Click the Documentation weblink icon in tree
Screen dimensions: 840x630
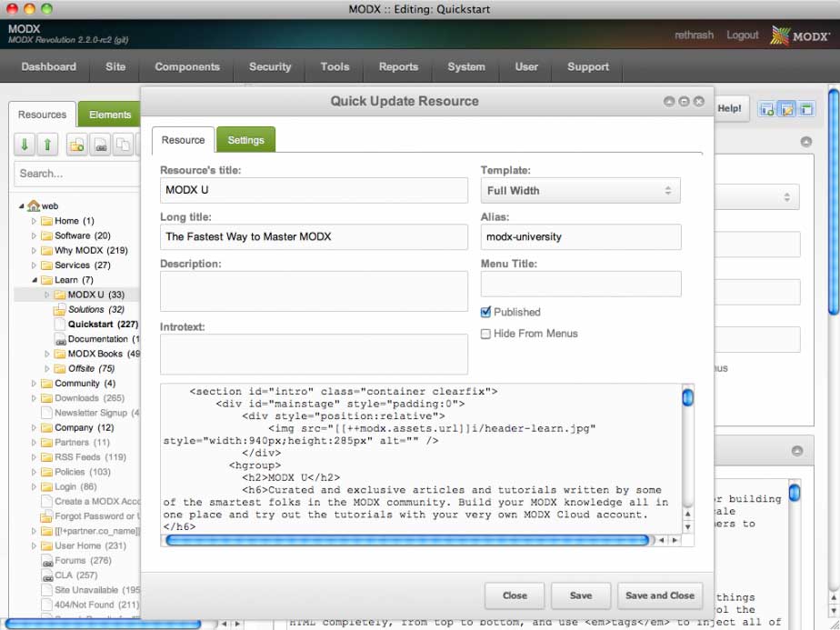click(x=61, y=339)
